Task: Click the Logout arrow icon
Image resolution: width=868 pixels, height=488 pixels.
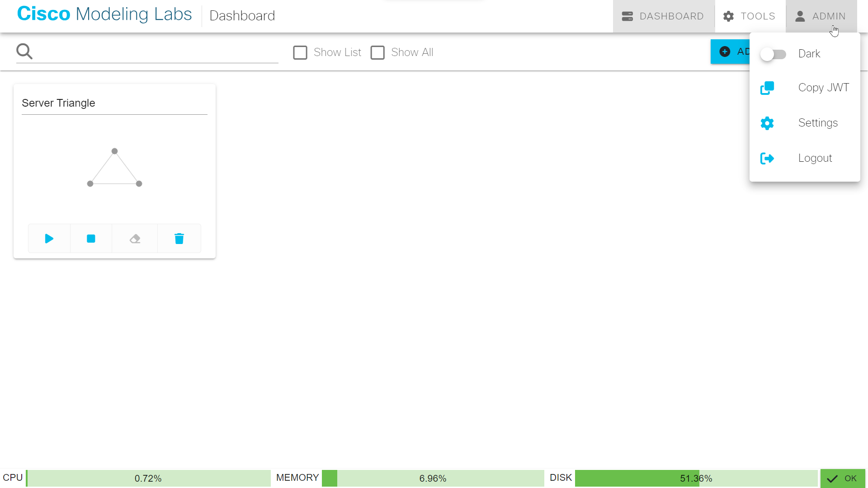Action: tap(767, 158)
